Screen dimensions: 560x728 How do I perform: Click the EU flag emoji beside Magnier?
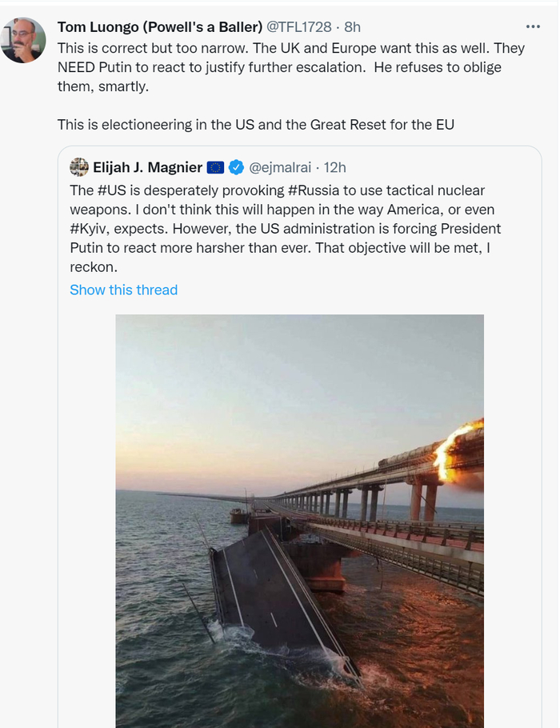(215, 167)
